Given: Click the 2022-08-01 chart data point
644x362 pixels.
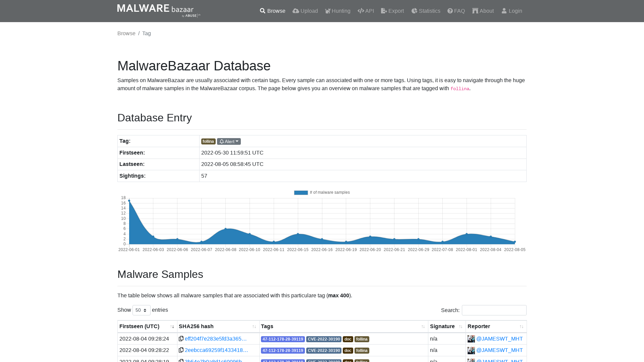Looking at the screenshot, I should pyautogui.click(x=467, y=234).
